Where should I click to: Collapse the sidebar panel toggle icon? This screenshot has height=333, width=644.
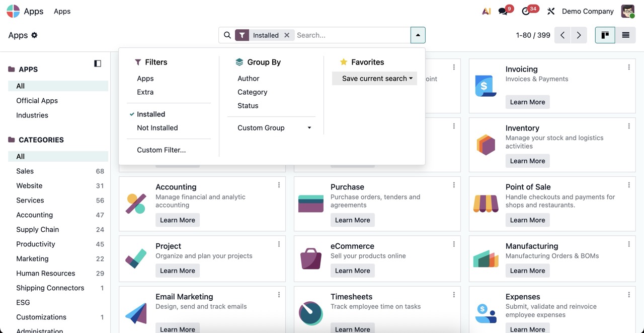pos(98,63)
